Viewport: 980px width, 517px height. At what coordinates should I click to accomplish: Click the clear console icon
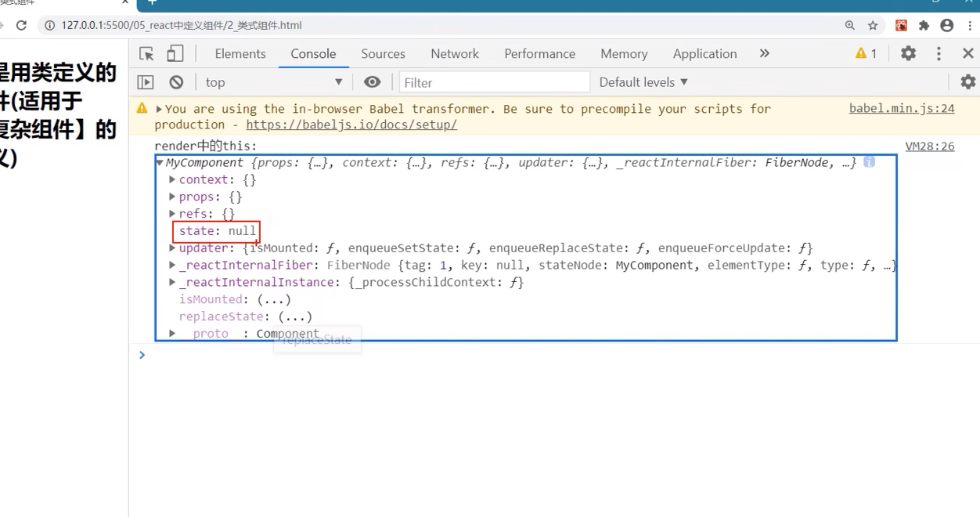pos(176,81)
